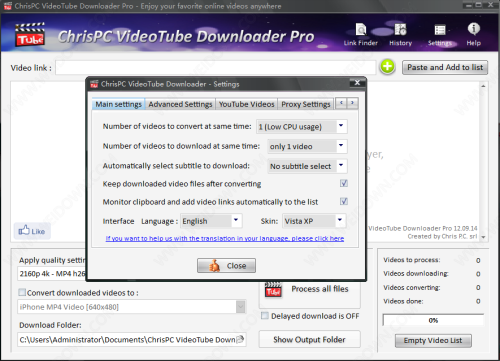Click the browse icon in Download Folder field

tap(240, 339)
